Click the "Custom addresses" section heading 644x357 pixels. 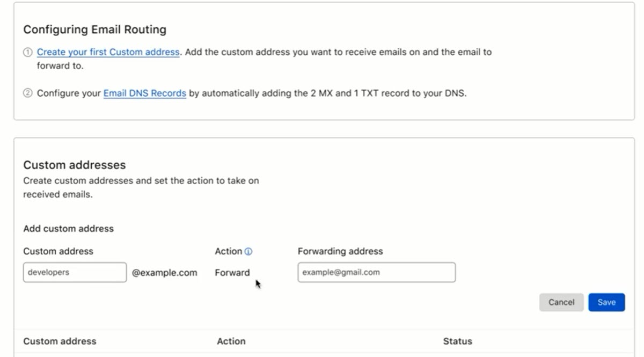click(74, 165)
